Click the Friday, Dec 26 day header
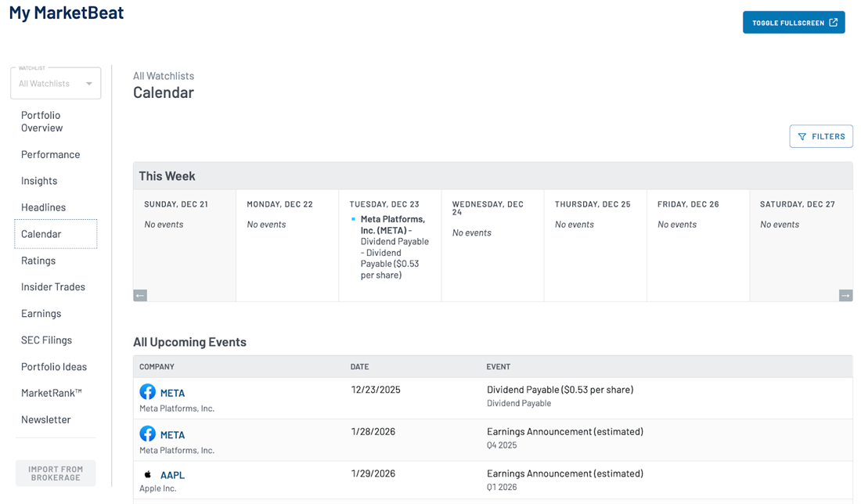Screen dimensions: 861x504 (x=688, y=204)
